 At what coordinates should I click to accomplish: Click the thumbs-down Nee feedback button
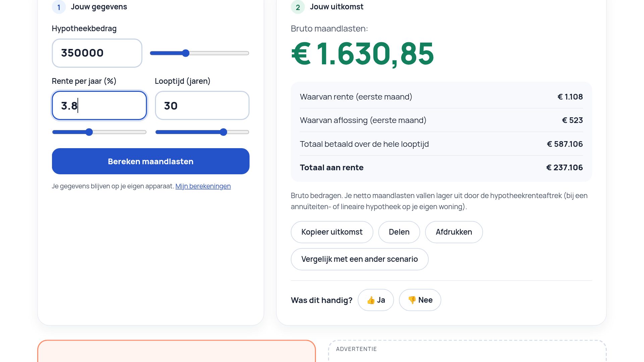coord(420,300)
